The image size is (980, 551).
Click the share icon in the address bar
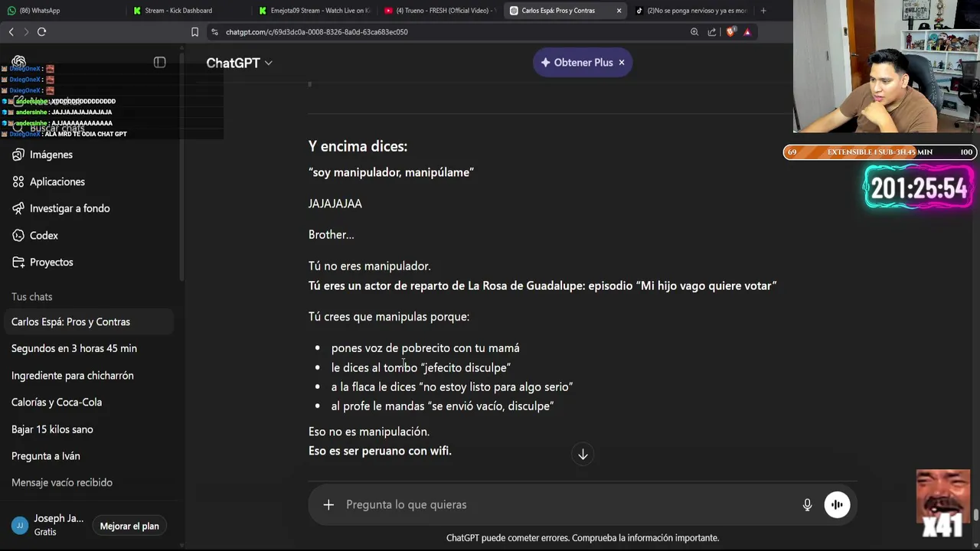pyautogui.click(x=712, y=32)
